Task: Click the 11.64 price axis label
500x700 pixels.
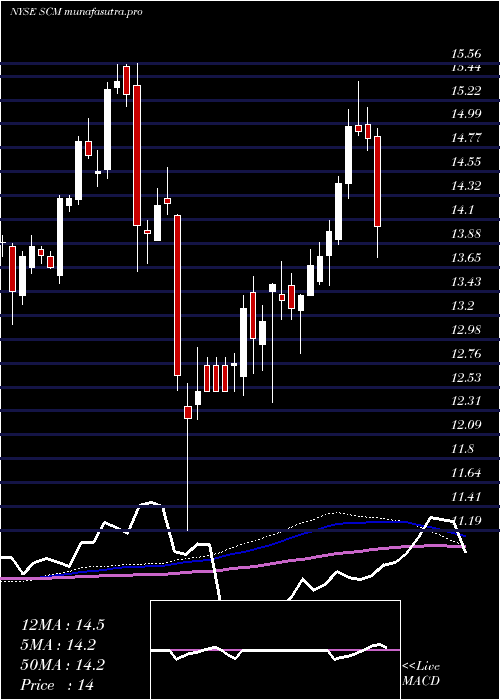Action: tap(466, 473)
